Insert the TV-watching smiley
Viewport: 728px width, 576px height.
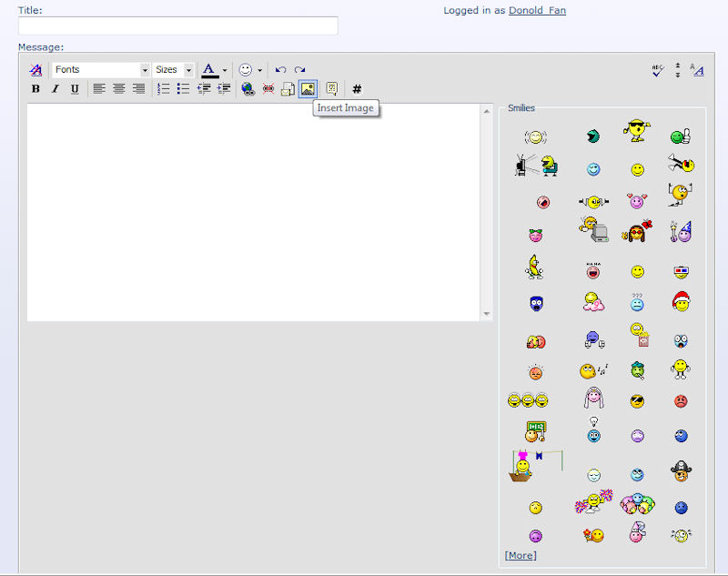tap(536, 166)
